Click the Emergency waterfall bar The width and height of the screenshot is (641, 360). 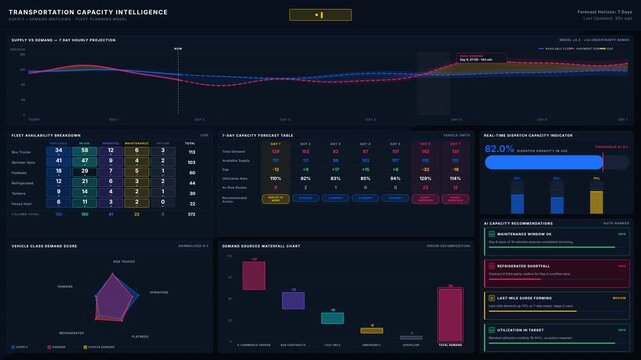click(x=372, y=331)
